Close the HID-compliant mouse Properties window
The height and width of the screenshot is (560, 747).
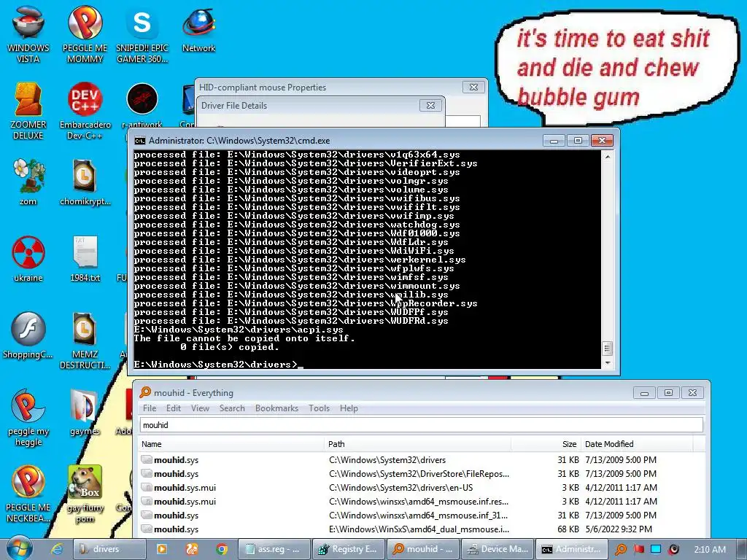[x=473, y=87]
